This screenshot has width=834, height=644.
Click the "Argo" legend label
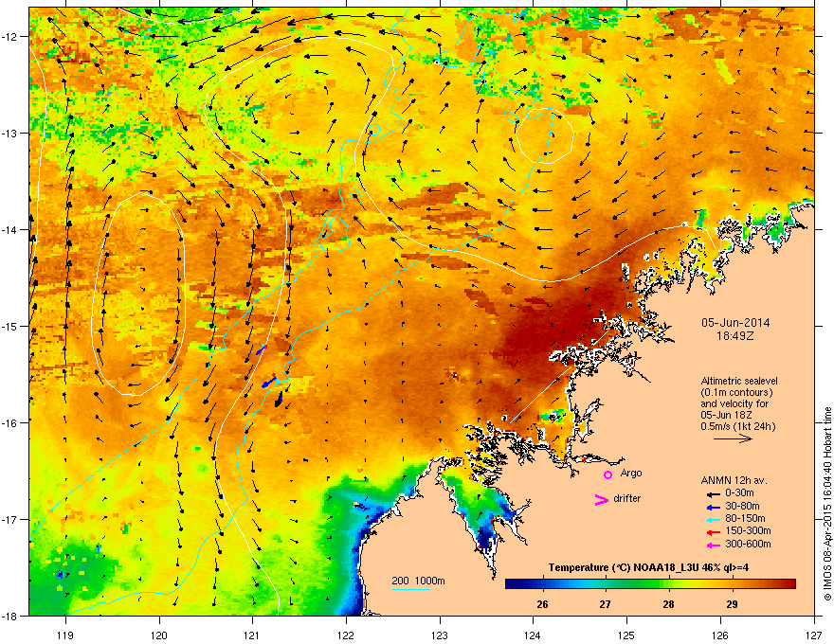(631, 473)
